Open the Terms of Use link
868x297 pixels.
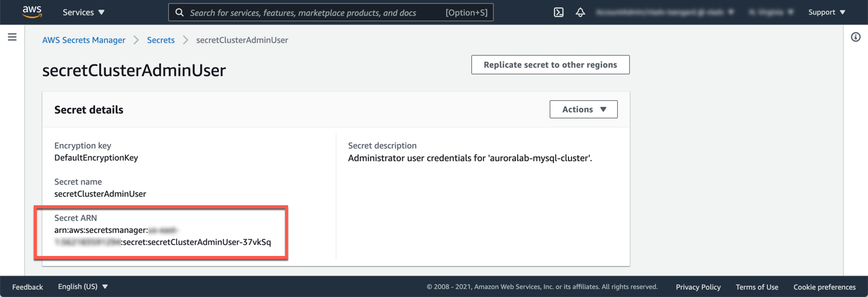click(x=756, y=287)
